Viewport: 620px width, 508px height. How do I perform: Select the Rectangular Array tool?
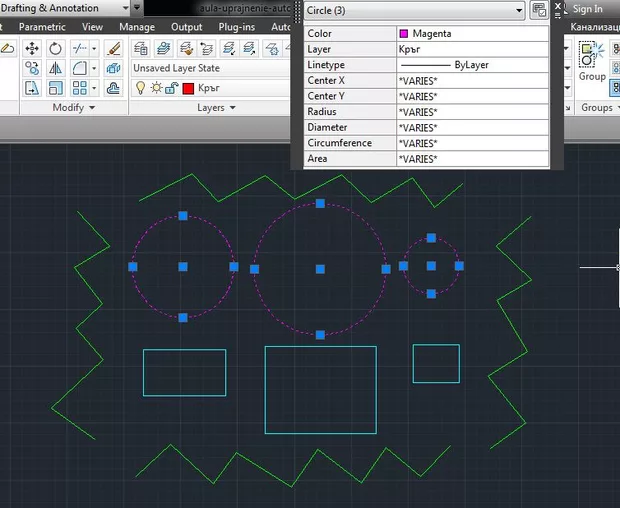[80, 88]
